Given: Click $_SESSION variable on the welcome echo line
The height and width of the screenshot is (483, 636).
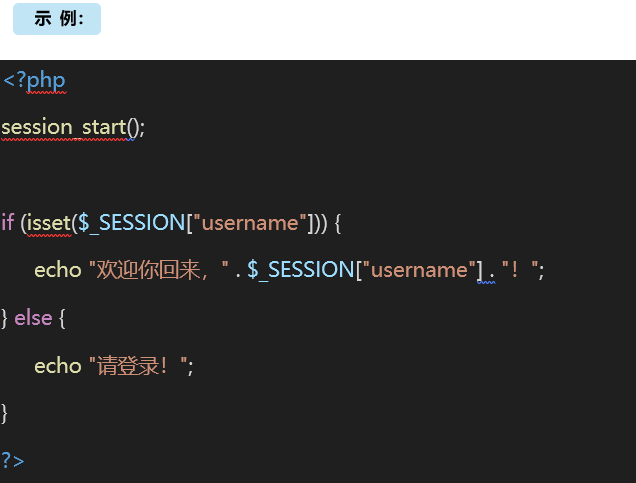Looking at the screenshot, I should [x=300, y=270].
